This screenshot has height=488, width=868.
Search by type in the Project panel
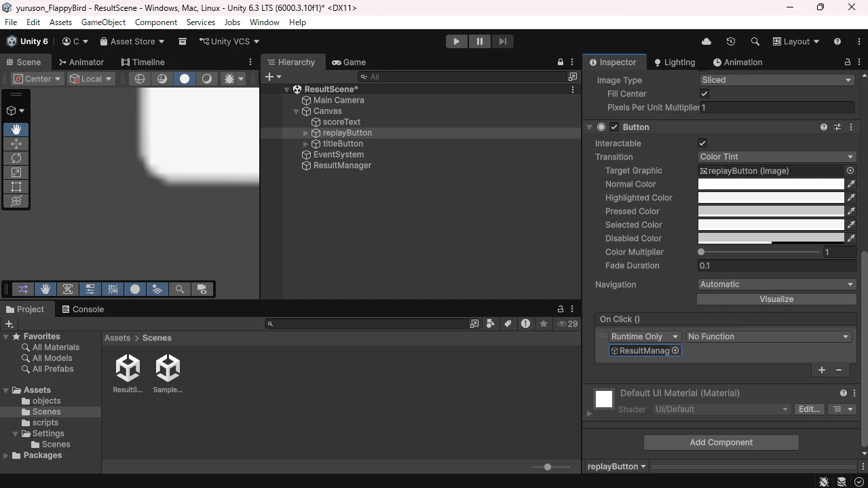491,324
